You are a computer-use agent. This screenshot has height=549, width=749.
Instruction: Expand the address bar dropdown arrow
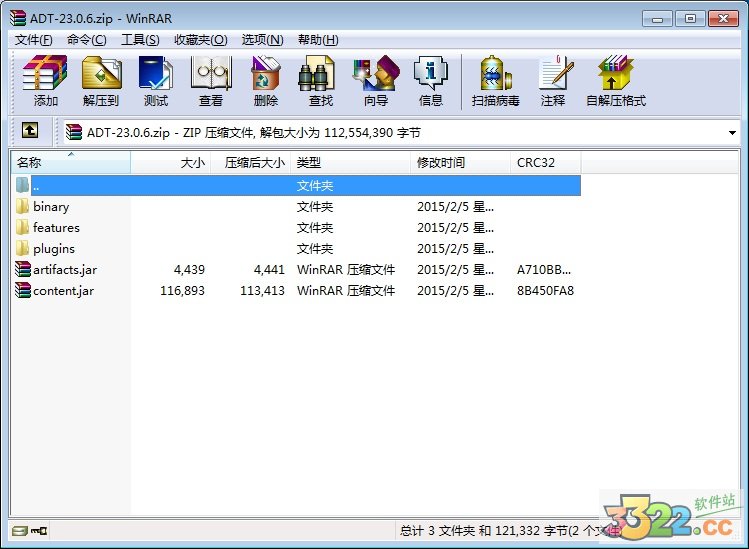pos(732,132)
